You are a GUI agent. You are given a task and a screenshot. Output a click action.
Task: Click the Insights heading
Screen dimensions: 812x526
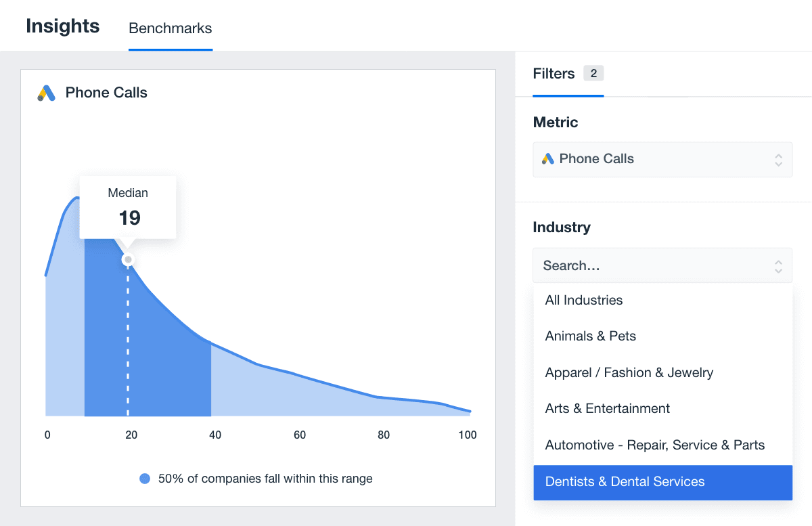pos(63,26)
